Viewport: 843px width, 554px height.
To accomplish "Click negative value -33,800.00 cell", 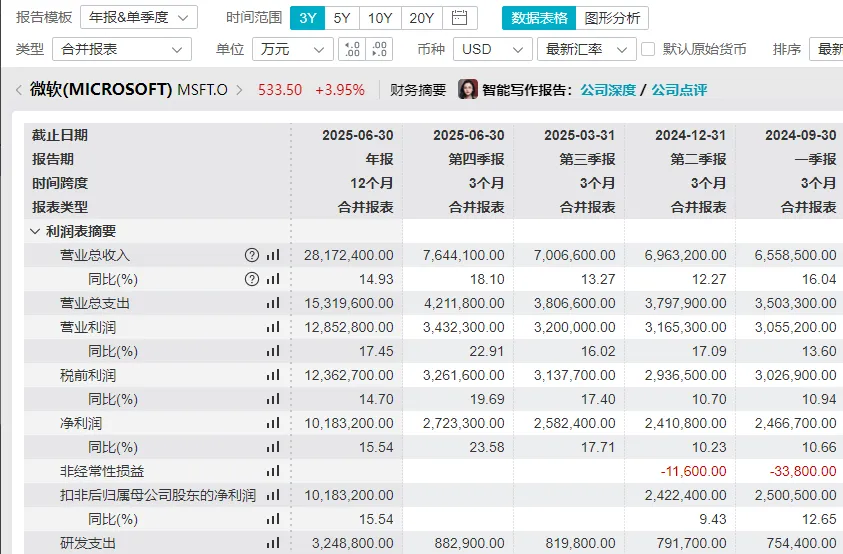I will (803, 471).
